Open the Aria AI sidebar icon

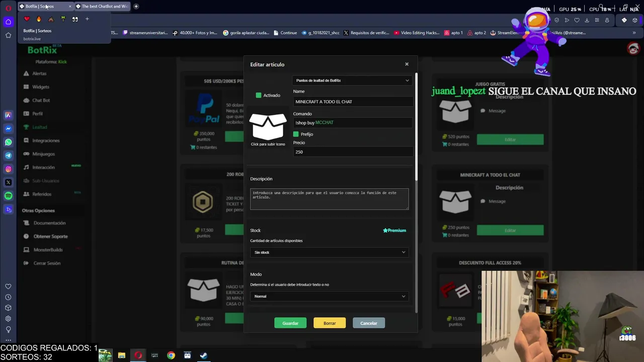[x=8, y=115]
